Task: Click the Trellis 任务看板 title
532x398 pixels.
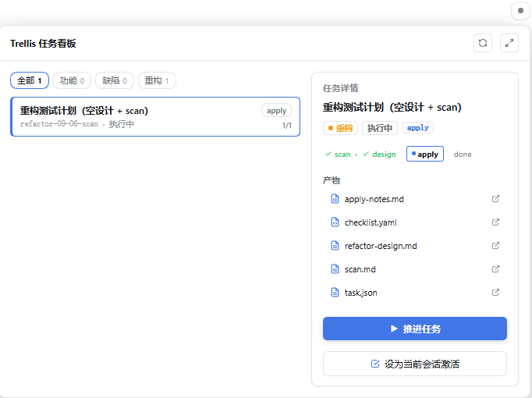Action: pyautogui.click(x=43, y=44)
